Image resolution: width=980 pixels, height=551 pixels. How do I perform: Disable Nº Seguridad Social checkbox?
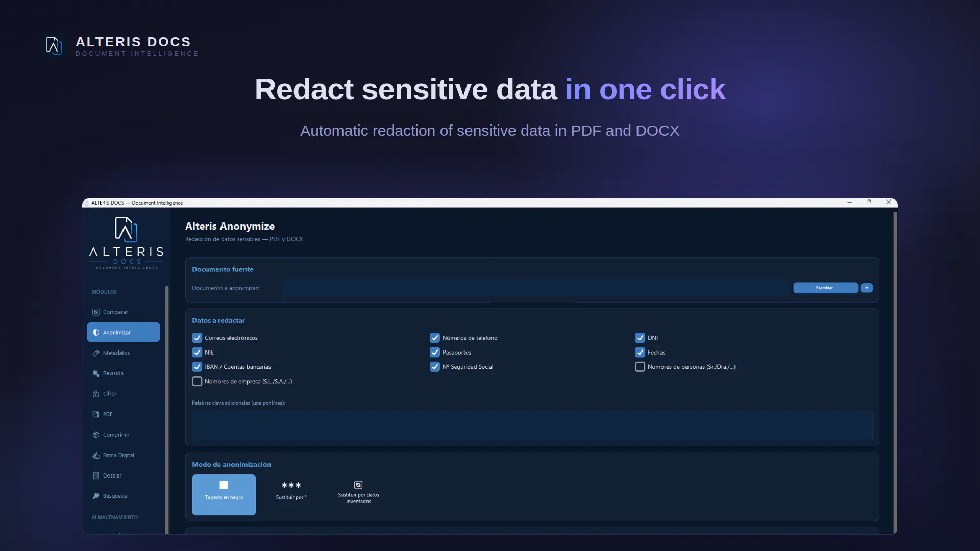pyautogui.click(x=435, y=367)
